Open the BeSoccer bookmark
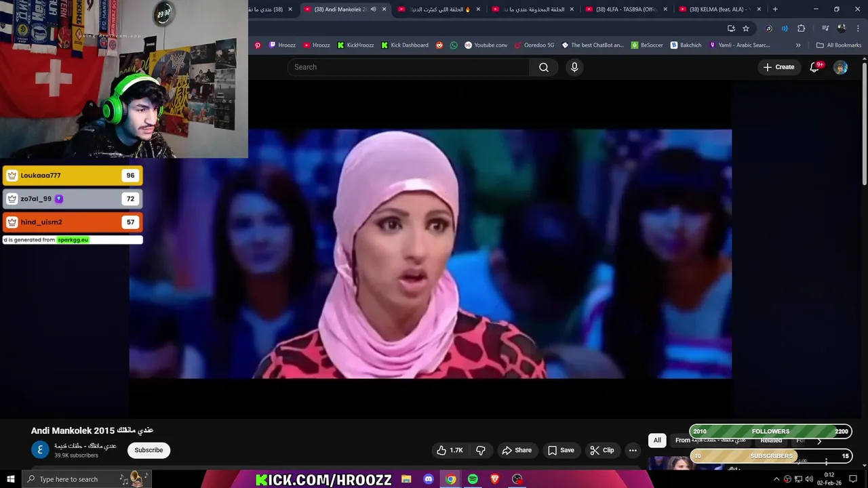The image size is (868, 488). click(647, 45)
